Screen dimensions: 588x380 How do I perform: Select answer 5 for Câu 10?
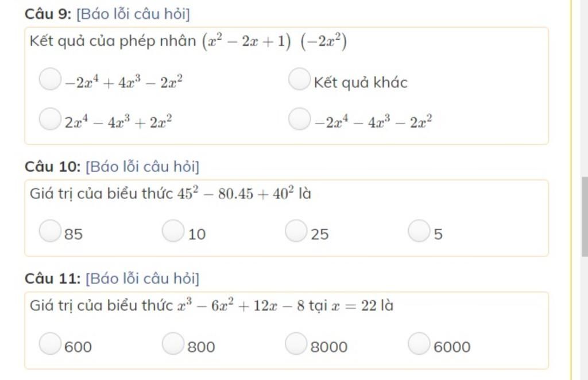(419, 231)
